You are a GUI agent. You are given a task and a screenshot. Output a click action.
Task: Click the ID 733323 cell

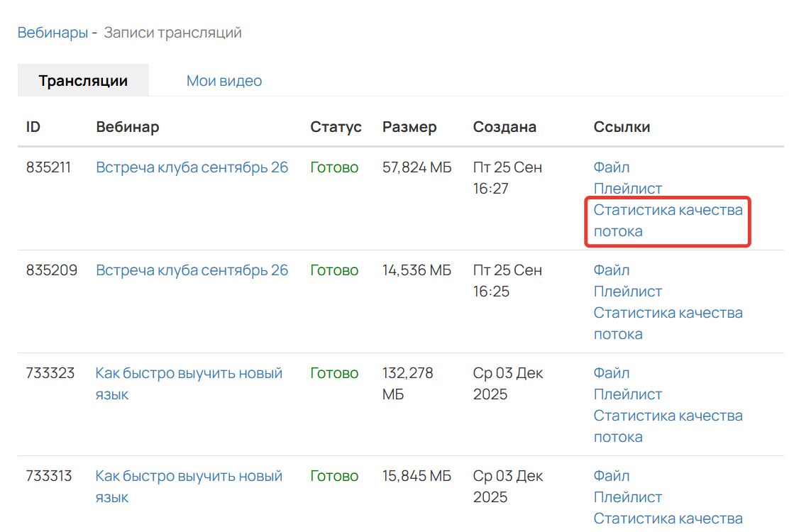pyautogui.click(x=50, y=373)
